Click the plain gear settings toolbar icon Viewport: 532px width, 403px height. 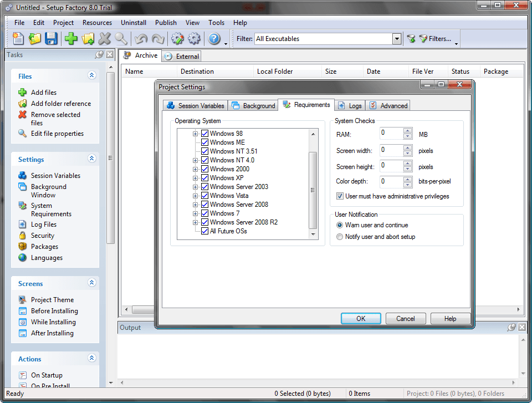point(194,39)
